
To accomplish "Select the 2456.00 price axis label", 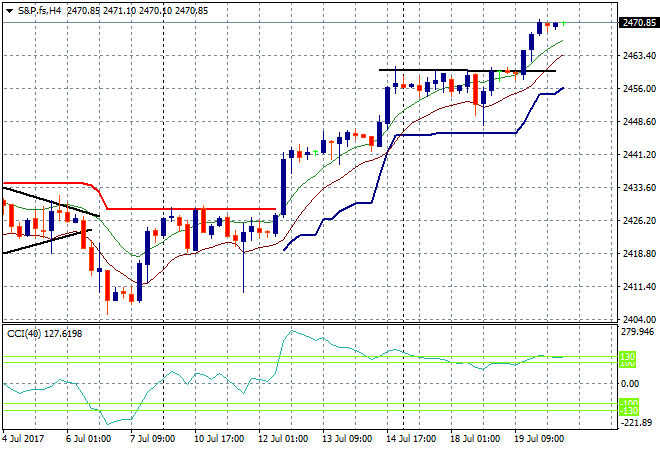I will point(639,88).
